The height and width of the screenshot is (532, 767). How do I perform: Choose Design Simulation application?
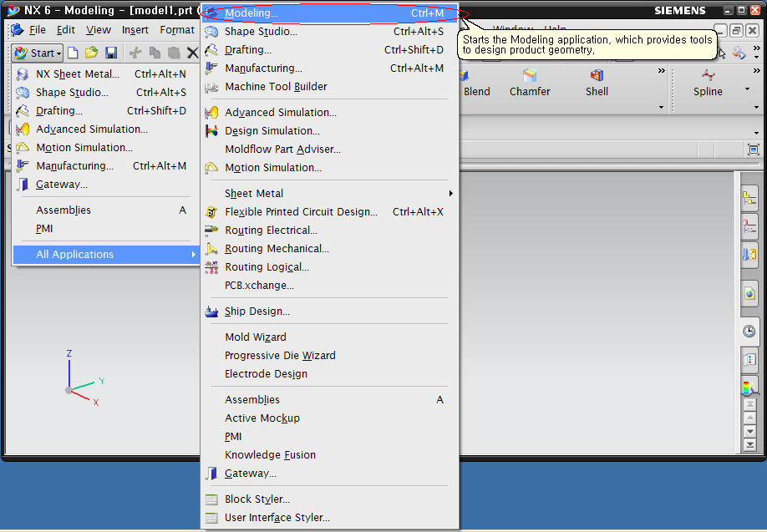pos(331,131)
